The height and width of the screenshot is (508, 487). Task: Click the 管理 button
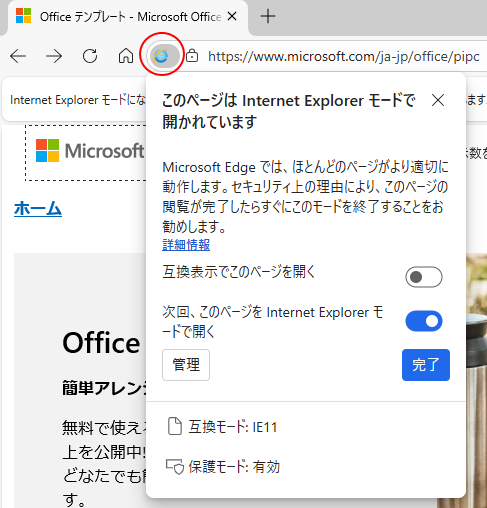coord(186,365)
